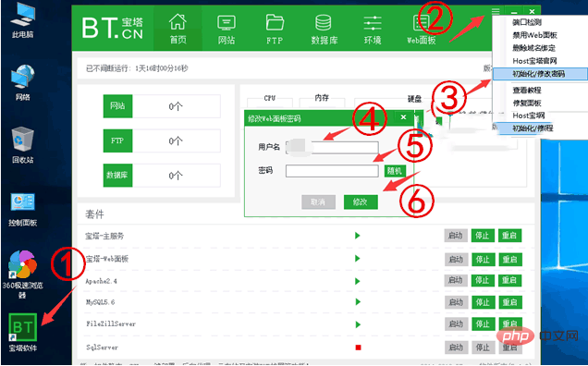Click 启动 for FileZillServer

[x=457, y=323]
